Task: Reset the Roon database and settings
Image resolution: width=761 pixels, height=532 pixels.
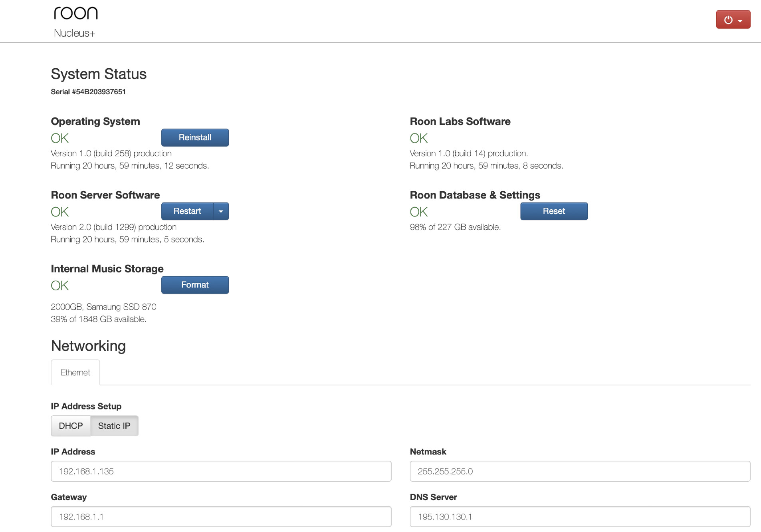Action: pyautogui.click(x=553, y=211)
